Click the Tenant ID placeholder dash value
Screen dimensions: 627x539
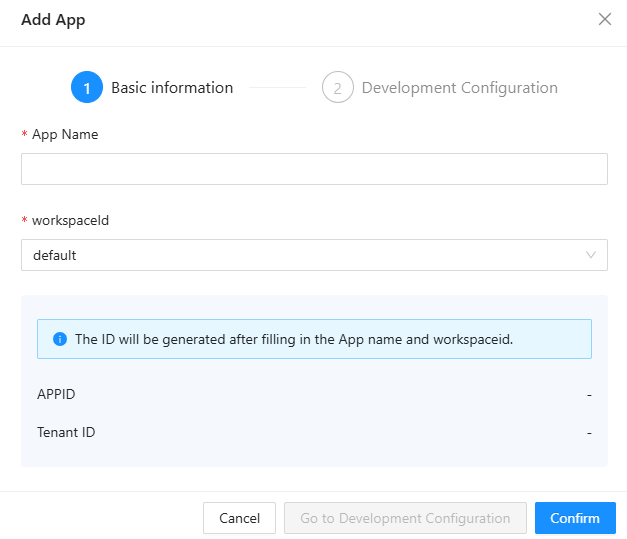coord(589,432)
